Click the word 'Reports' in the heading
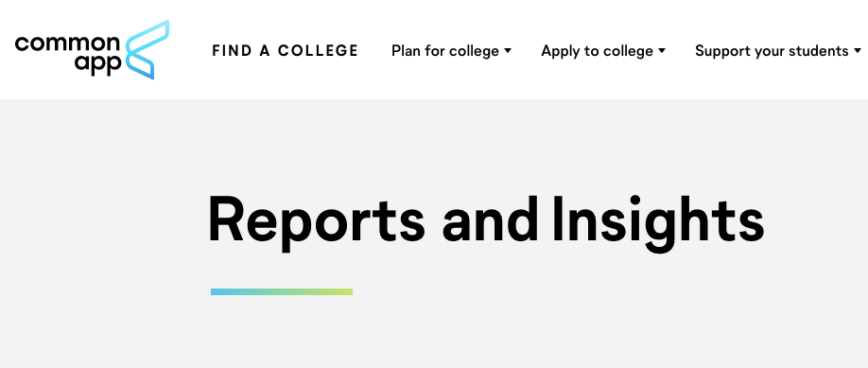This screenshot has width=868, height=368. (317, 221)
